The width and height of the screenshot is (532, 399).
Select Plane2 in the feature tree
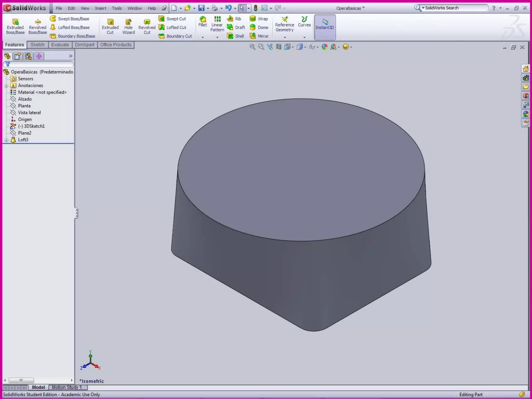click(24, 133)
